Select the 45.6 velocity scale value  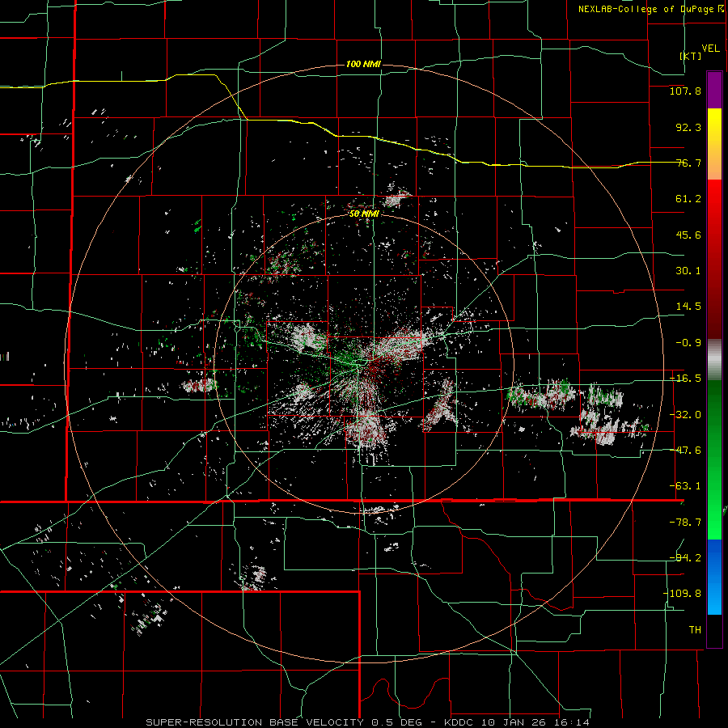688,235
